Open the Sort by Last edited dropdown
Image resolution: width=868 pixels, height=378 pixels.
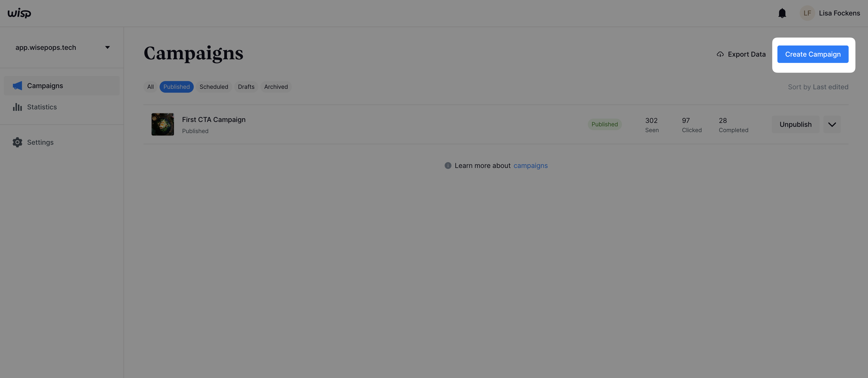tap(818, 87)
